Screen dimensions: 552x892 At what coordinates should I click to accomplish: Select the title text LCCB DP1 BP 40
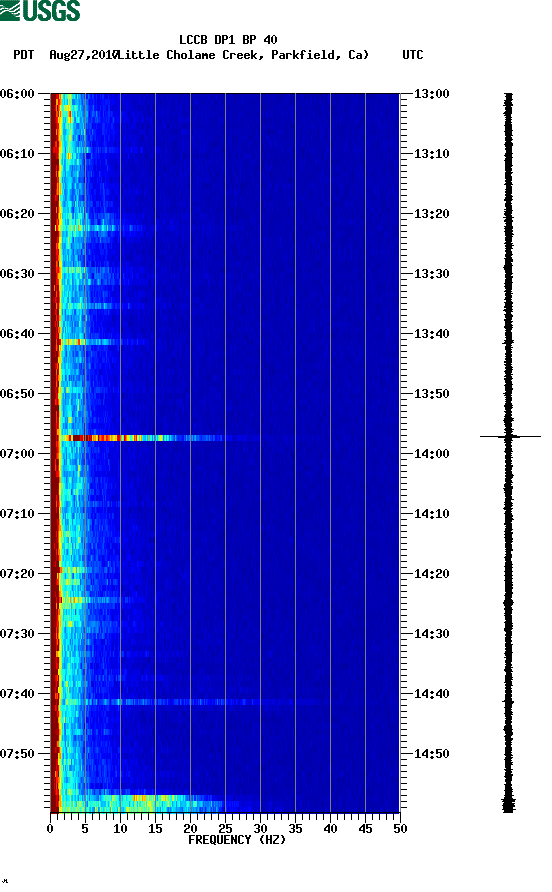click(x=228, y=40)
